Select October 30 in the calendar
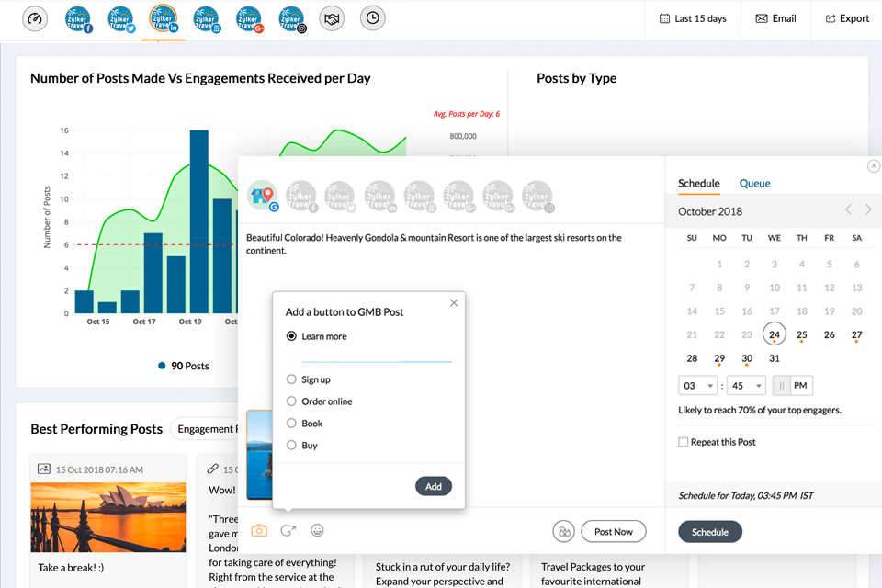Screen dimensions: 882x588 click(x=747, y=358)
